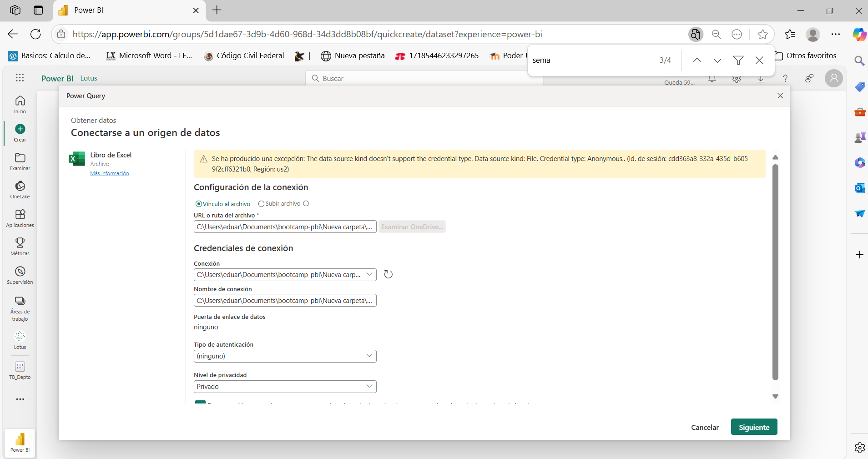Click the URL o ruta del archivo field

click(285, 227)
